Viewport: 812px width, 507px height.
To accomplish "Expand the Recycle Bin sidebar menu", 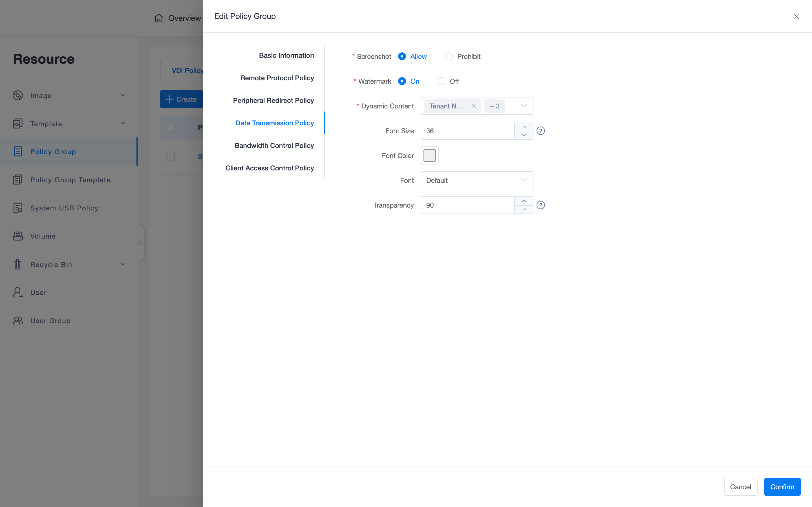I will 123,264.
